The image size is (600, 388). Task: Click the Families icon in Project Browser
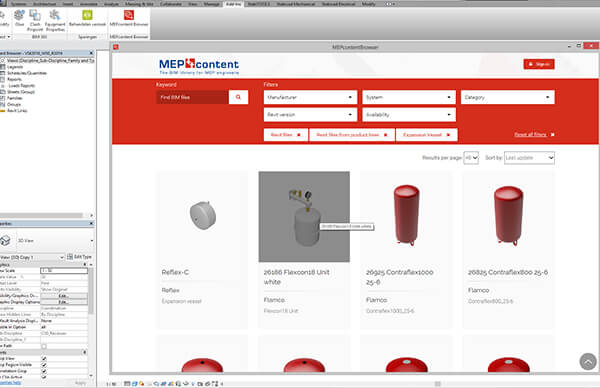3,98
